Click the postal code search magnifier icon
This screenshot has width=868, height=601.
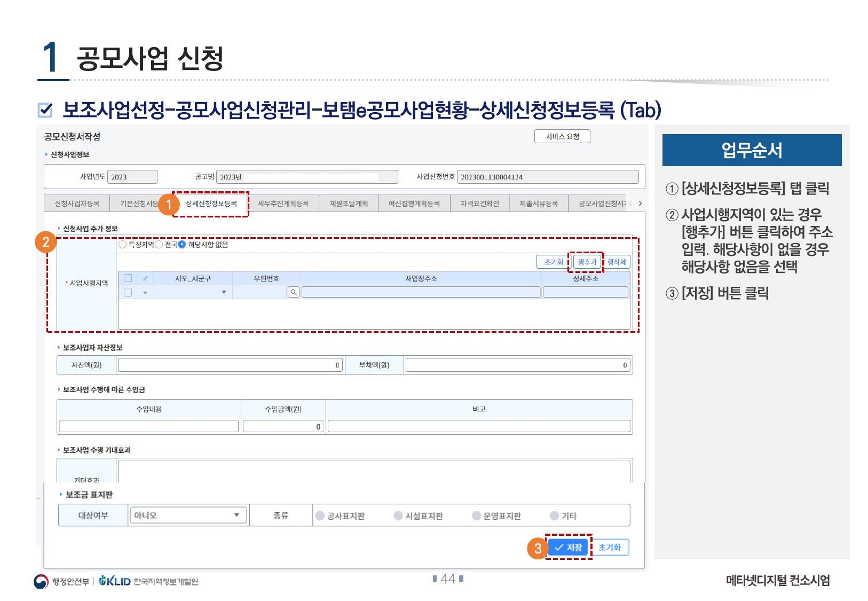point(293,292)
